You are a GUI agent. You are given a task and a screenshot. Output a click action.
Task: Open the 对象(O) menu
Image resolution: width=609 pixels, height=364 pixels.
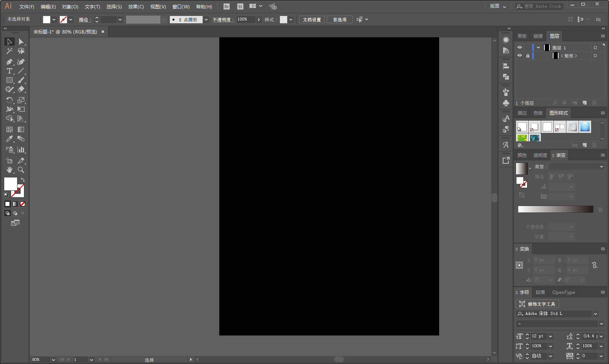coord(70,6)
